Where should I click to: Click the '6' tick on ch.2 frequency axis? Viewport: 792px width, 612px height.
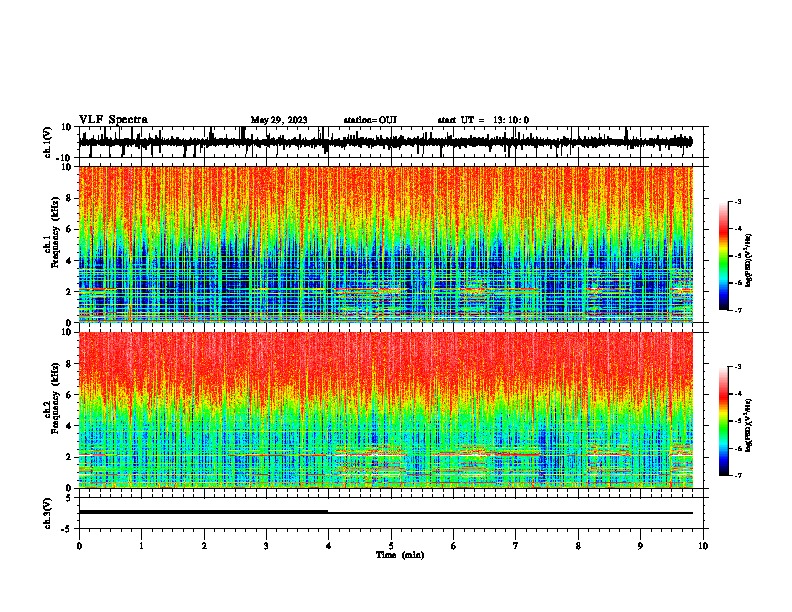click(x=69, y=395)
